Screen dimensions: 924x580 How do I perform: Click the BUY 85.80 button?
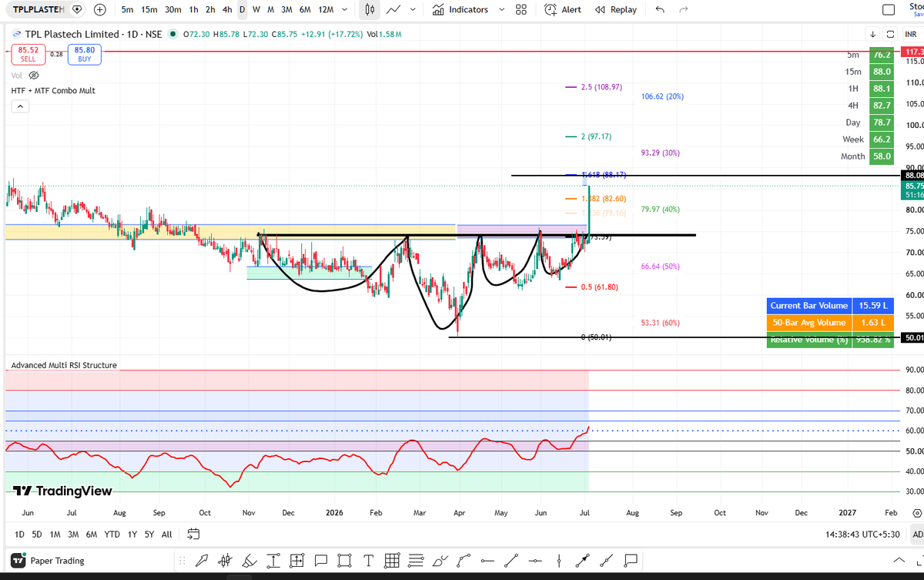[85, 54]
